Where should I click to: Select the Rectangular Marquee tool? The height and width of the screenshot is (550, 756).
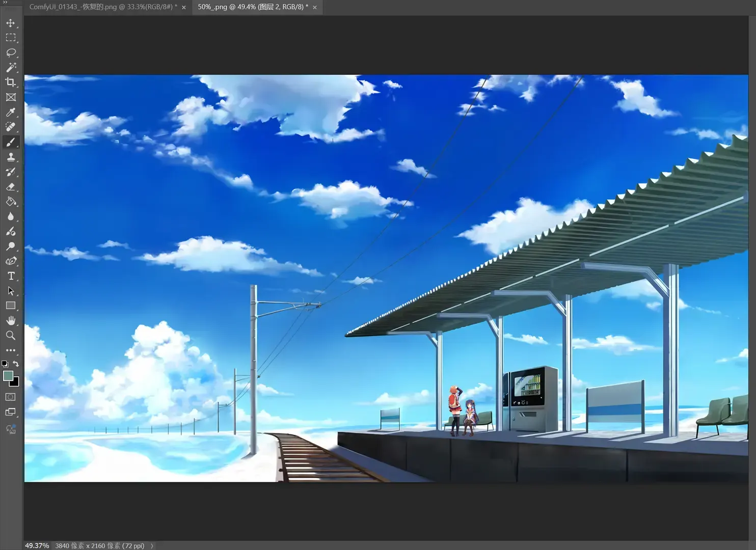point(11,38)
